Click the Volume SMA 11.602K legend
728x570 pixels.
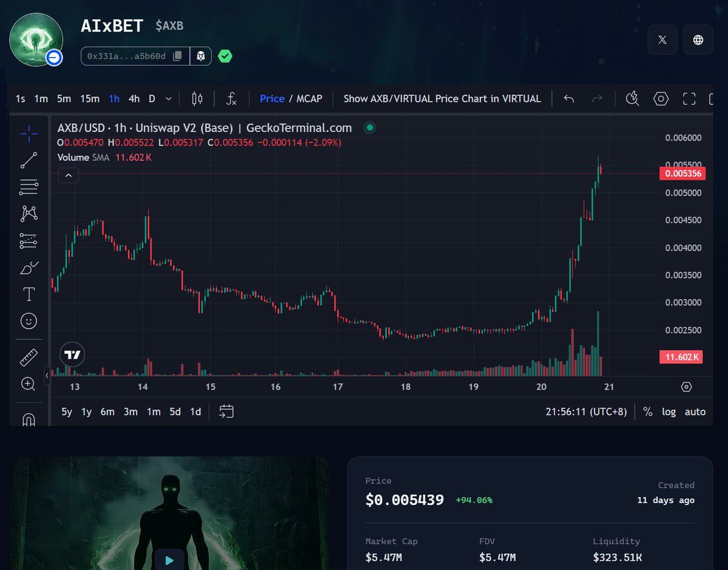104,157
